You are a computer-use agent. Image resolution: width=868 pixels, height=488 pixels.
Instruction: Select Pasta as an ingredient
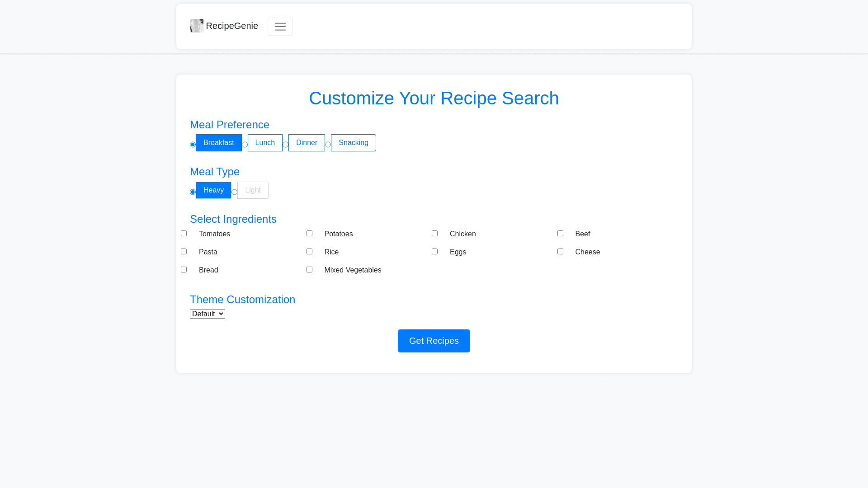pyautogui.click(x=184, y=252)
